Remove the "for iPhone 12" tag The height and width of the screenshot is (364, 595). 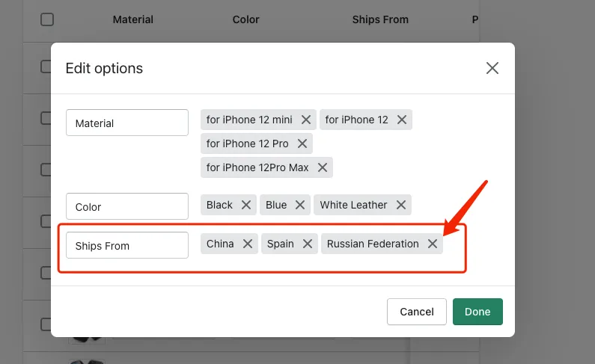402,120
